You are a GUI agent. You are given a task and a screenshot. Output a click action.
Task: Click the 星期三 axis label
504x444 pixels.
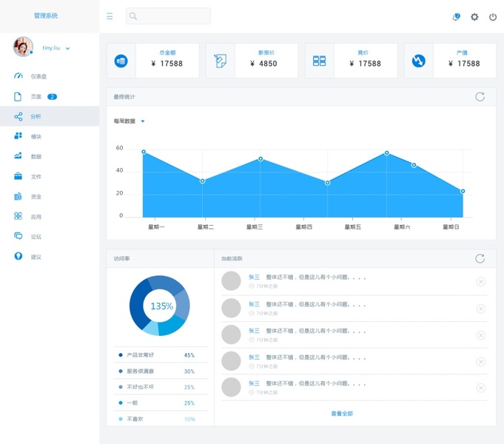pos(255,227)
